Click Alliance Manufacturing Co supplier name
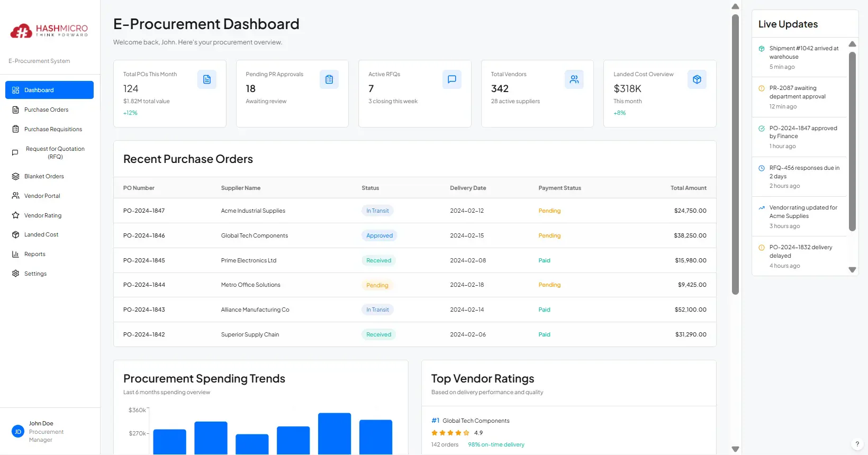The image size is (868, 455). (x=255, y=310)
